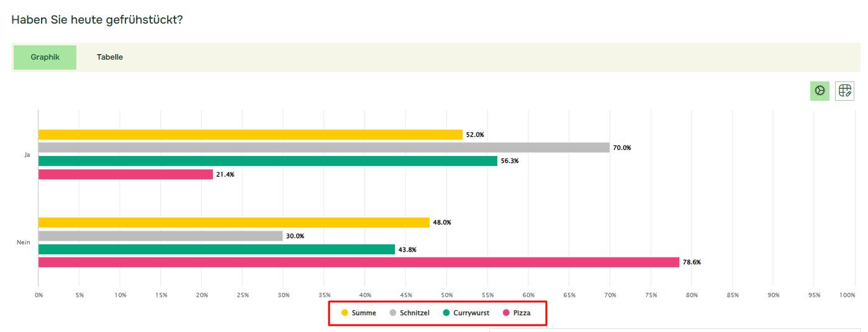Click the yellow 48.0% Summe bar
Viewport: 868px width, 332px height.
[x=233, y=223]
